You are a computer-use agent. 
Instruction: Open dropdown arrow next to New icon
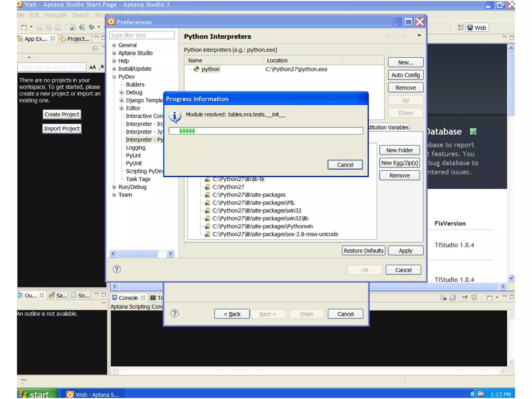(x=31, y=27)
